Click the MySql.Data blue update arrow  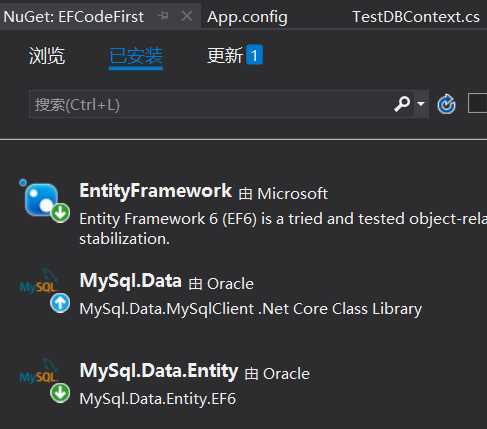pos(60,303)
